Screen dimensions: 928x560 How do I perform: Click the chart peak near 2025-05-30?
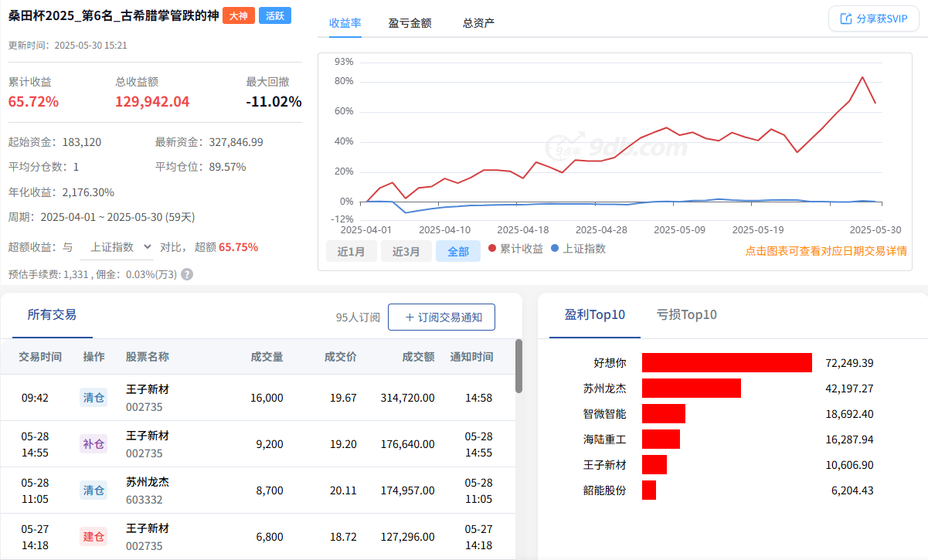point(862,76)
